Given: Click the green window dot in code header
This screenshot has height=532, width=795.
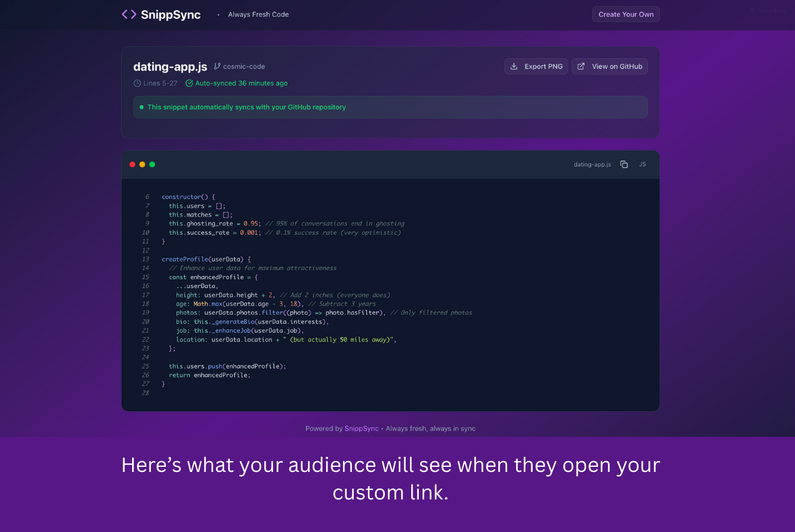Looking at the screenshot, I should tap(152, 165).
